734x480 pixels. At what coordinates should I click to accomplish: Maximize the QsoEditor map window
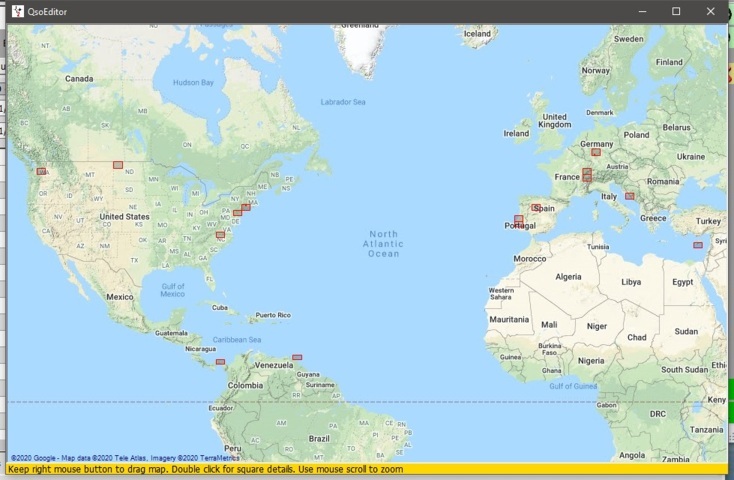click(x=676, y=11)
